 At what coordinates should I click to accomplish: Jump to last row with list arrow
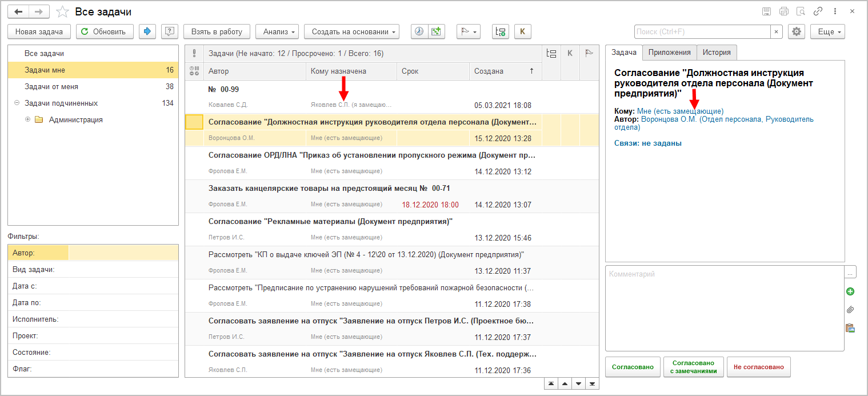593,383
